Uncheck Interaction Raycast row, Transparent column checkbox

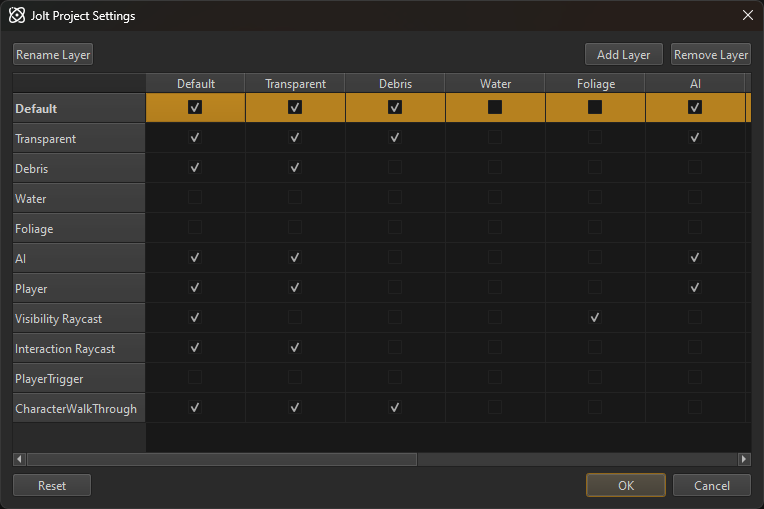pos(295,347)
